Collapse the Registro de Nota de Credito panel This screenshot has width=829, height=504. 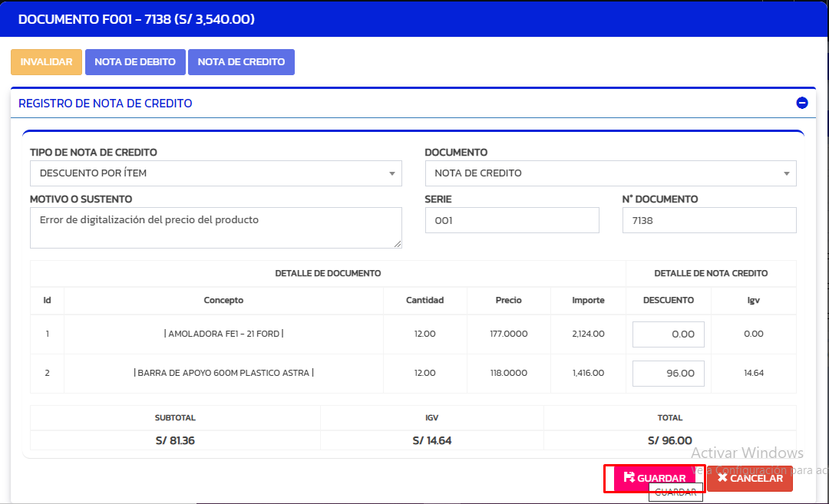click(801, 103)
